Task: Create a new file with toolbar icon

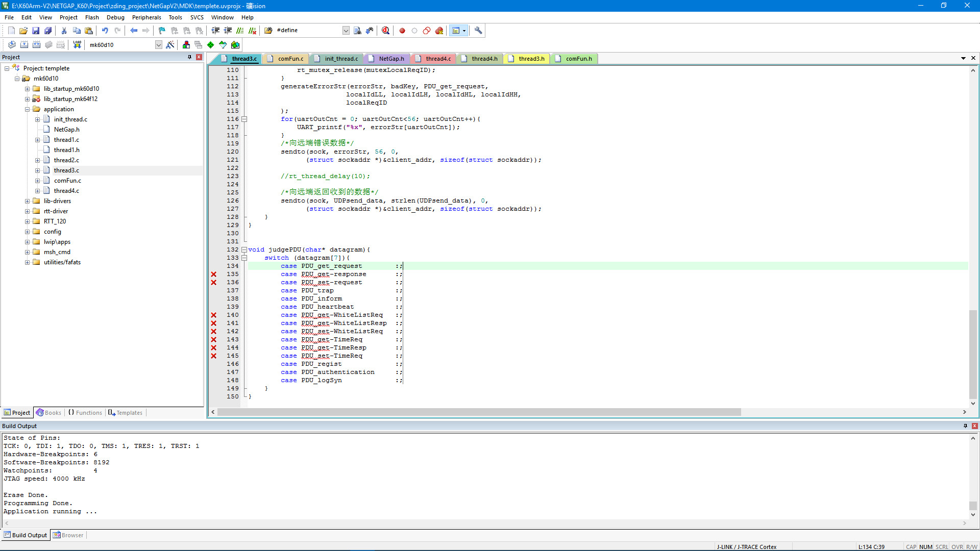Action: pos(11,31)
